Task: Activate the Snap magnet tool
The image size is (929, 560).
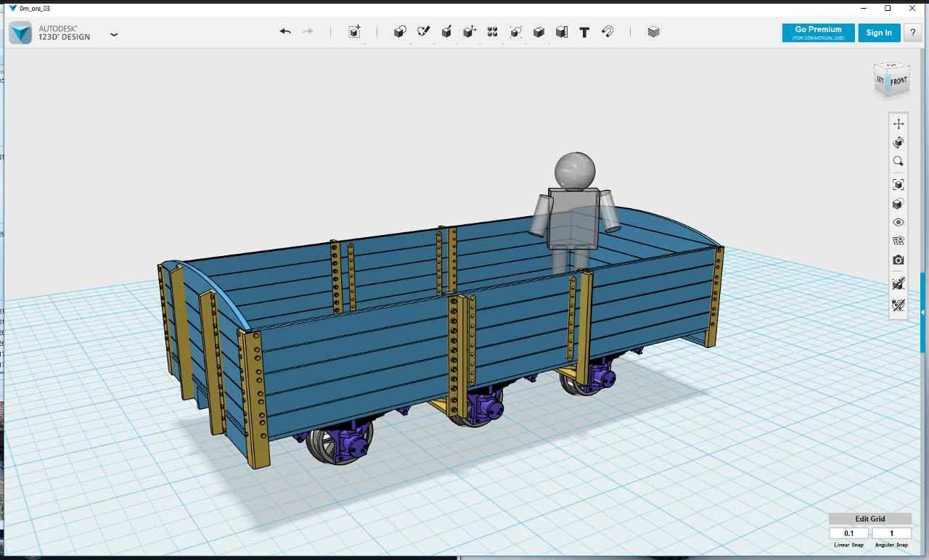Action: point(607,32)
